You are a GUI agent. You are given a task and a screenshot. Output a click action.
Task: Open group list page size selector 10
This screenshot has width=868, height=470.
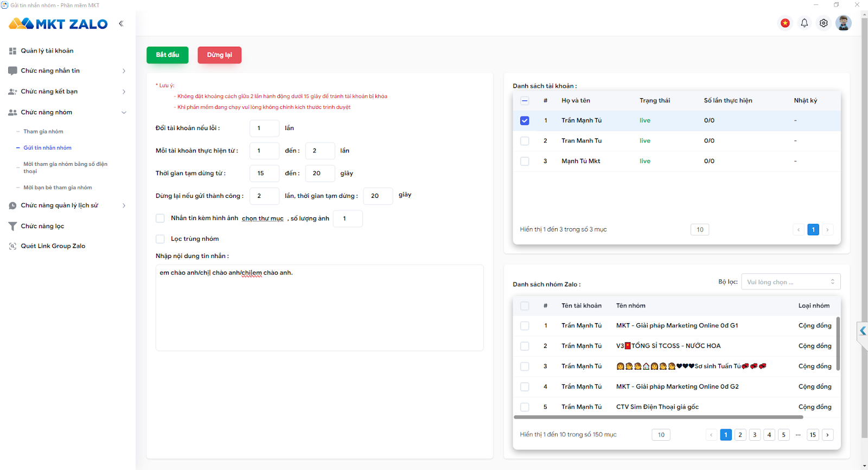[661, 435]
